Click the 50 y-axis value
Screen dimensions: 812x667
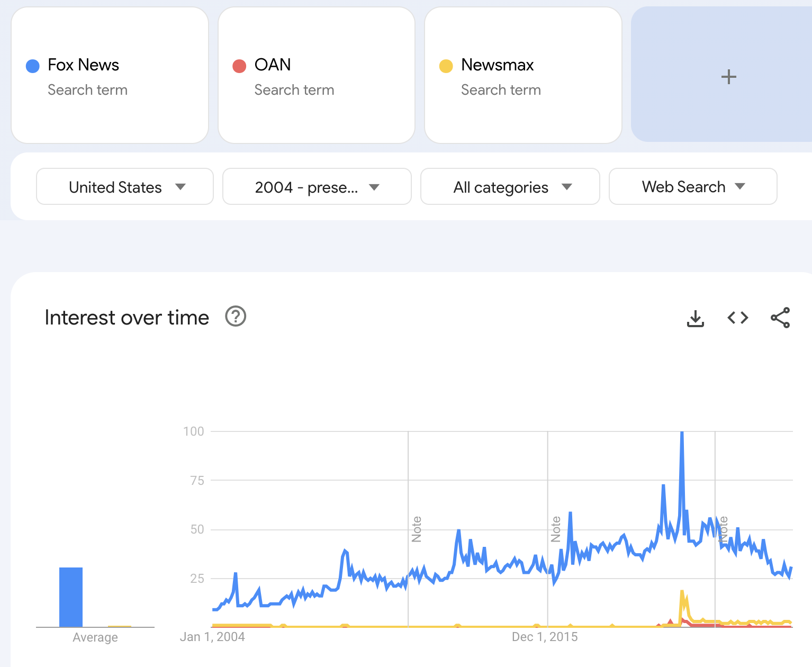coord(197,529)
